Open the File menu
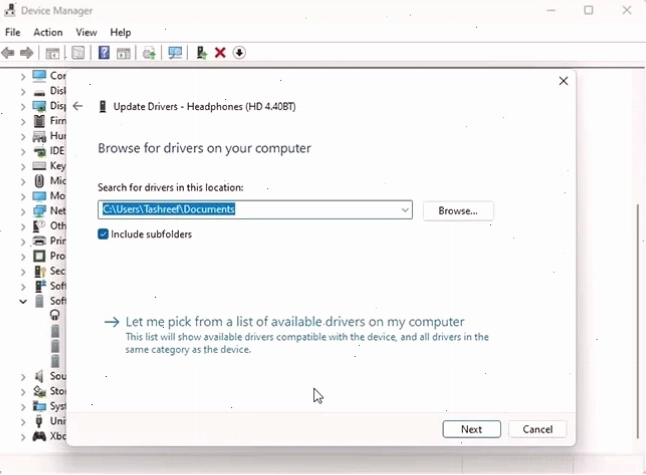The image size is (646, 475). (12, 32)
